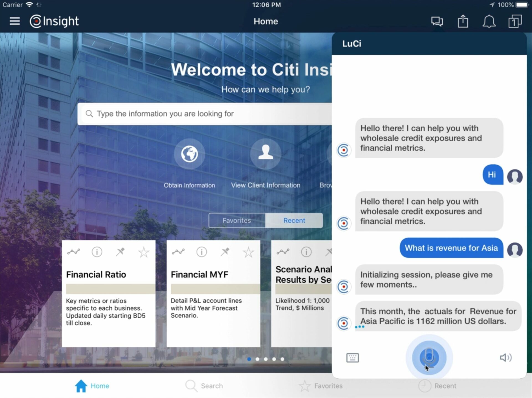Tap the search magnifier icon in field
The width and height of the screenshot is (532, 398).
coord(89,114)
